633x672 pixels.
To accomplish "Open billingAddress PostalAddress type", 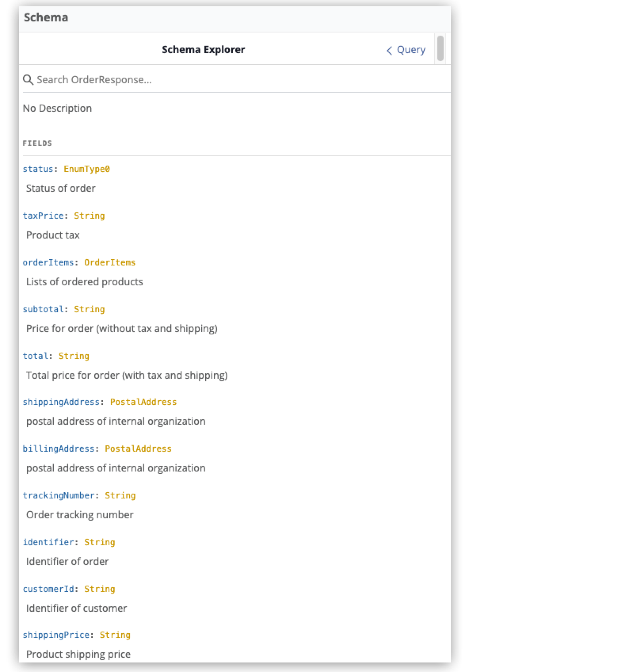I will 138,449.
